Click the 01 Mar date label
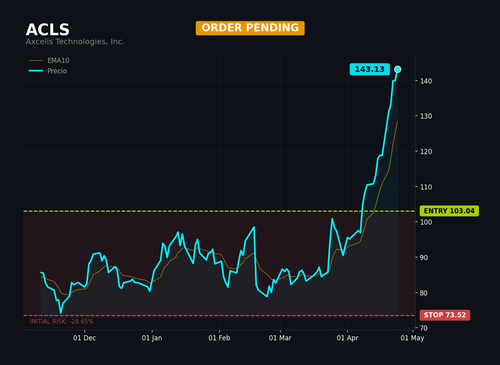The image size is (500, 365). 280,338
